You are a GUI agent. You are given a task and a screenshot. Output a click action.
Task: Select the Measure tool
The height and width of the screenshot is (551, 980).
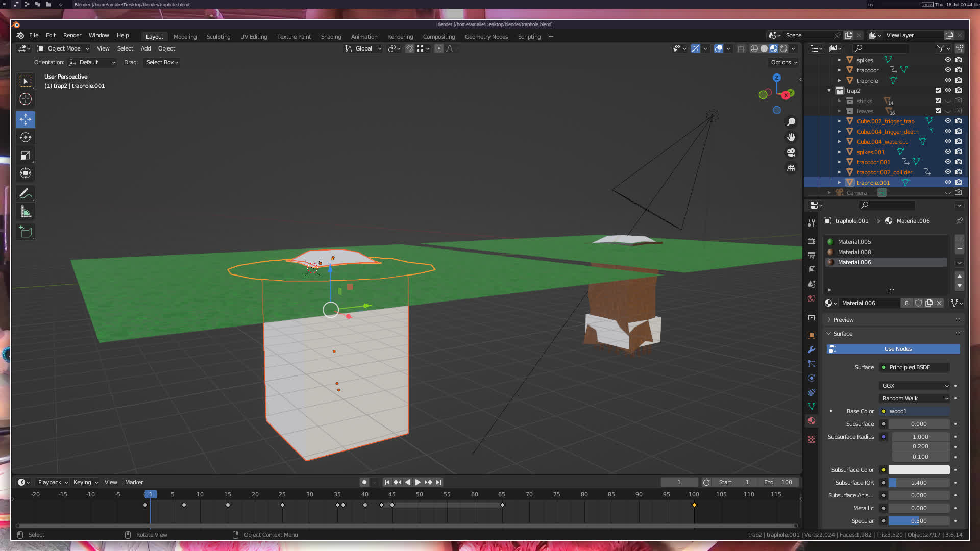[x=26, y=212]
